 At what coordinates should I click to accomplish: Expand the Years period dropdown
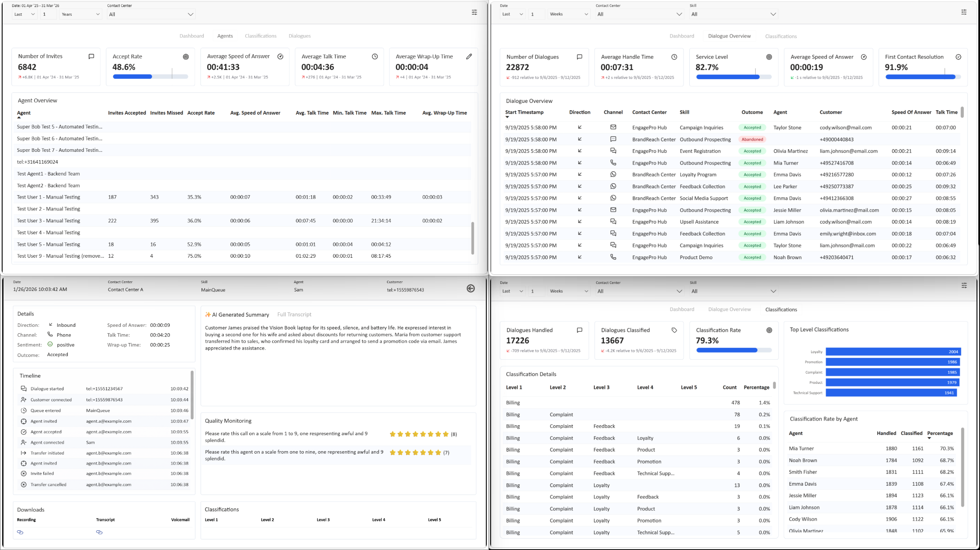tap(80, 14)
